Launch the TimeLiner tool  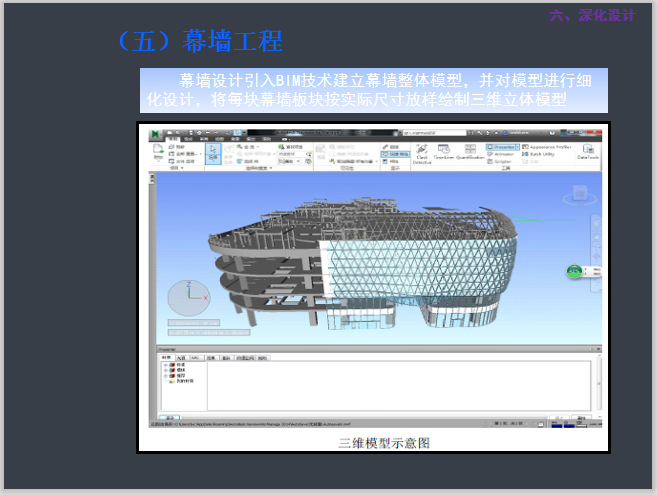(x=447, y=153)
